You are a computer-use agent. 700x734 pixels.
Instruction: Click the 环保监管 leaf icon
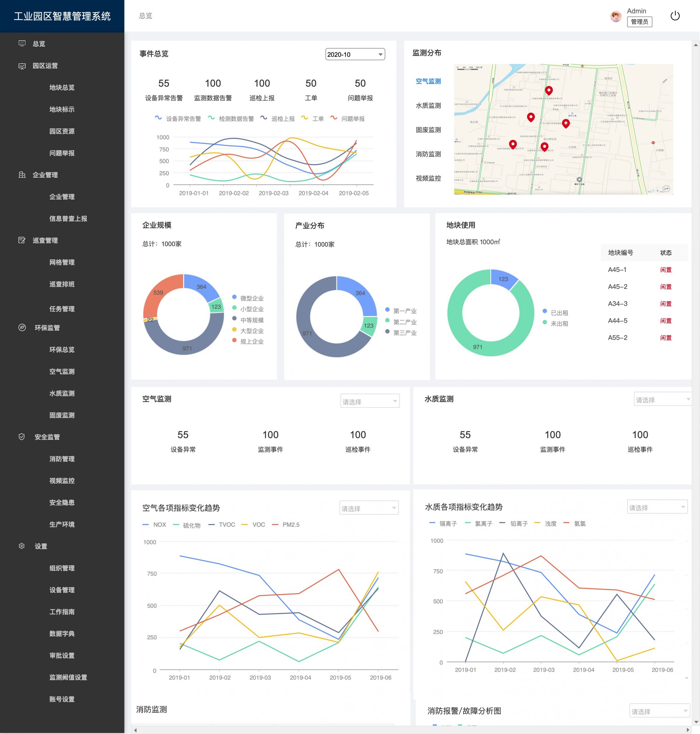(x=22, y=327)
